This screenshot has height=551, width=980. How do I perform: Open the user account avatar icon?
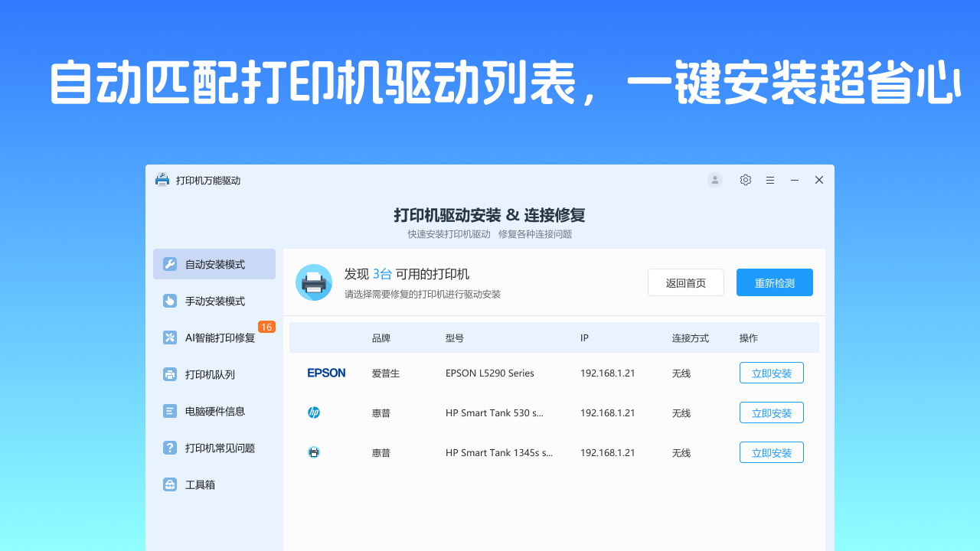coord(714,180)
